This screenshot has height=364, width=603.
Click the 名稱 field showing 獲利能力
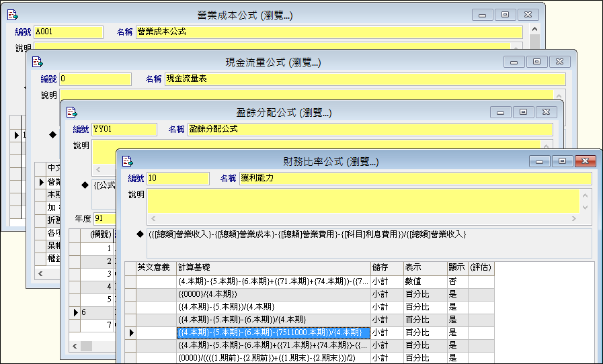(415, 179)
